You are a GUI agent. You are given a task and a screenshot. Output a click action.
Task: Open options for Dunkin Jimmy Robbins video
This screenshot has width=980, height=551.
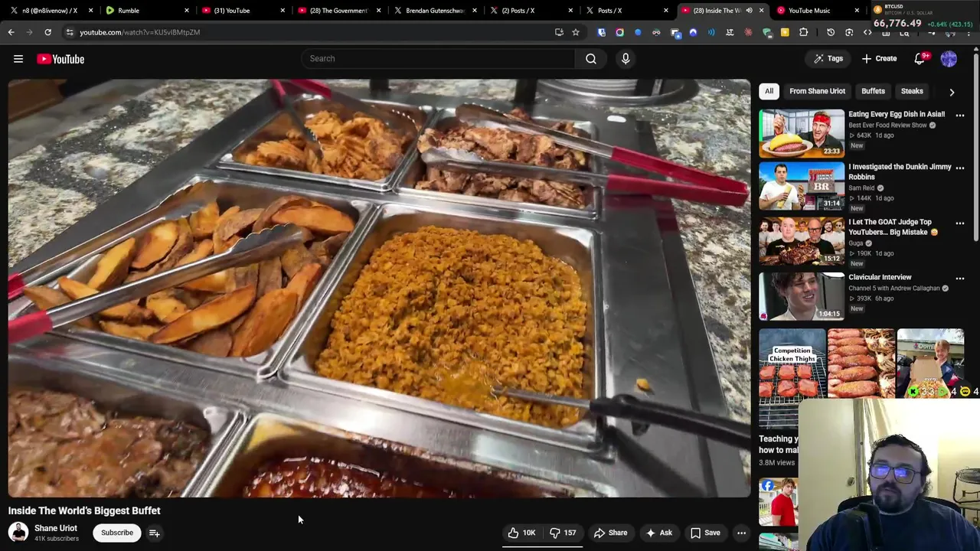[960, 168]
